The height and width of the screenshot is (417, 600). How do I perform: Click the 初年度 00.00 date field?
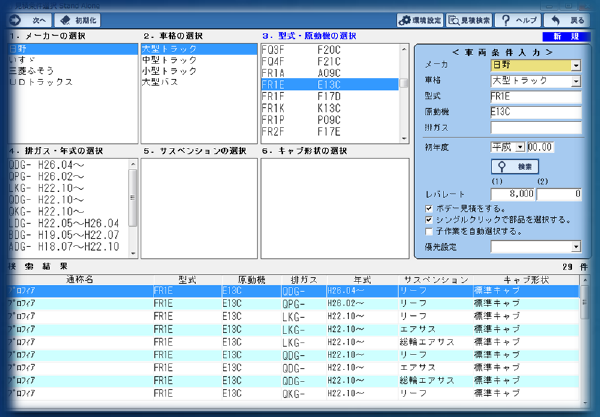pos(540,147)
